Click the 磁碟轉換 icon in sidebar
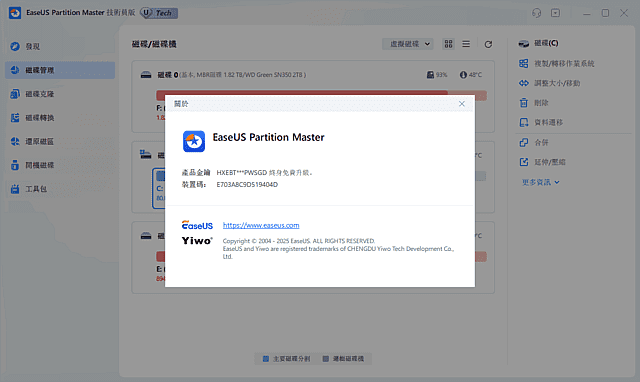This screenshot has width=640, height=382. click(x=15, y=118)
